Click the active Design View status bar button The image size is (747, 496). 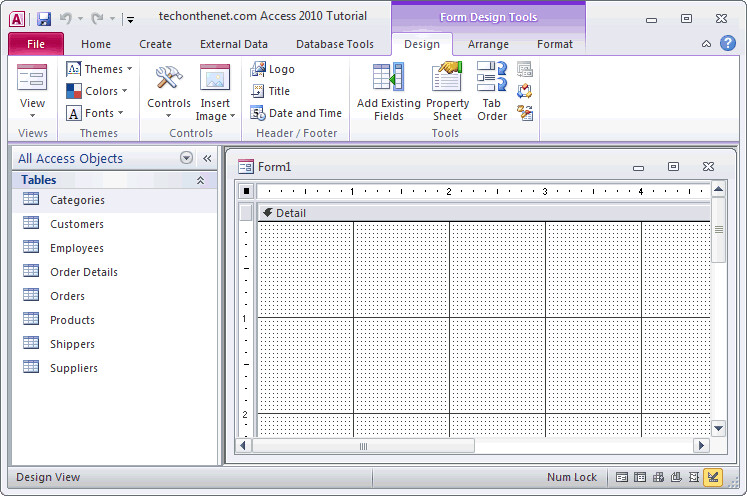pyautogui.click(x=713, y=477)
